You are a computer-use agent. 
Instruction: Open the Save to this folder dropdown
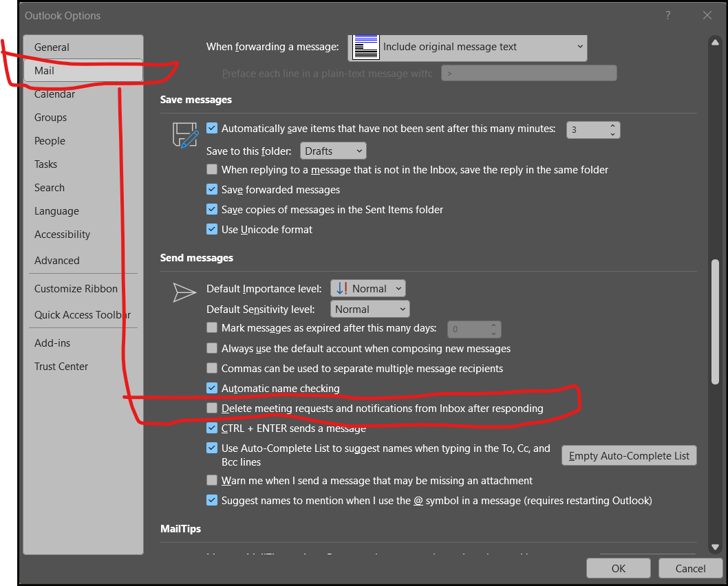point(333,151)
